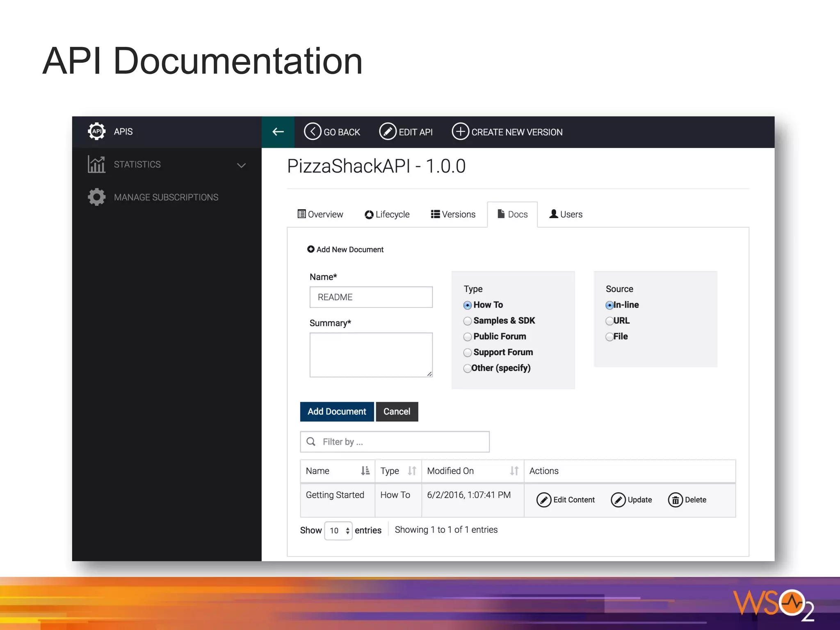The width and height of the screenshot is (840, 630).
Task: Click the Statistics chart icon
Action: (x=96, y=164)
